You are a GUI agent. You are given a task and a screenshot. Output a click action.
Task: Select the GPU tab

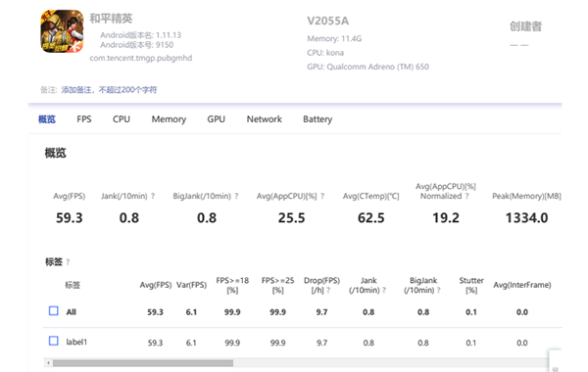point(216,119)
